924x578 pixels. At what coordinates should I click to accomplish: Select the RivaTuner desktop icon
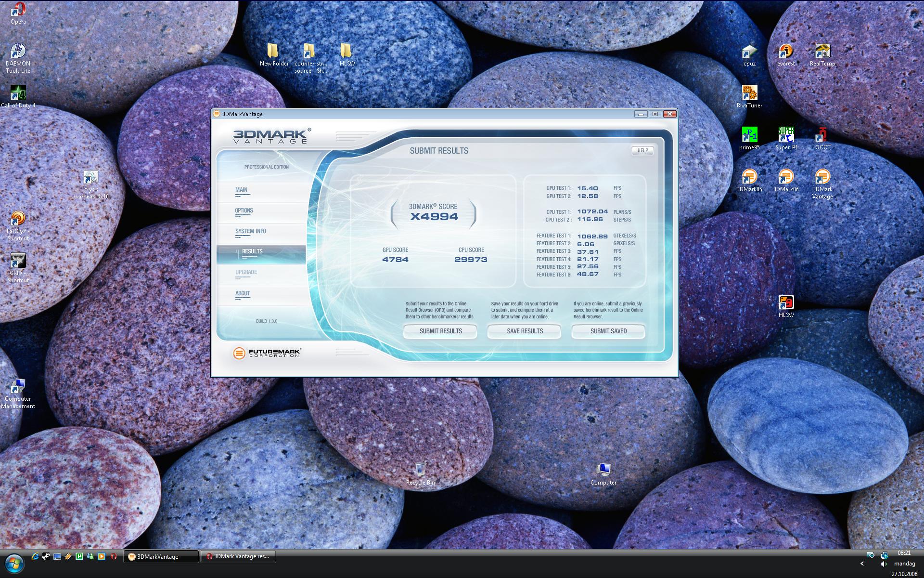click(x=749, y=96)
